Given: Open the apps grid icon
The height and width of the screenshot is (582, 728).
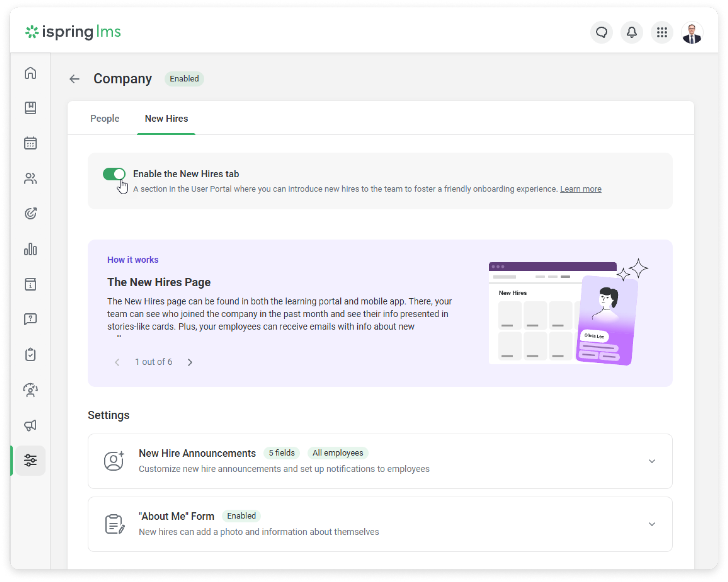Looking at the screenshot, I should [x=662, y=33].
